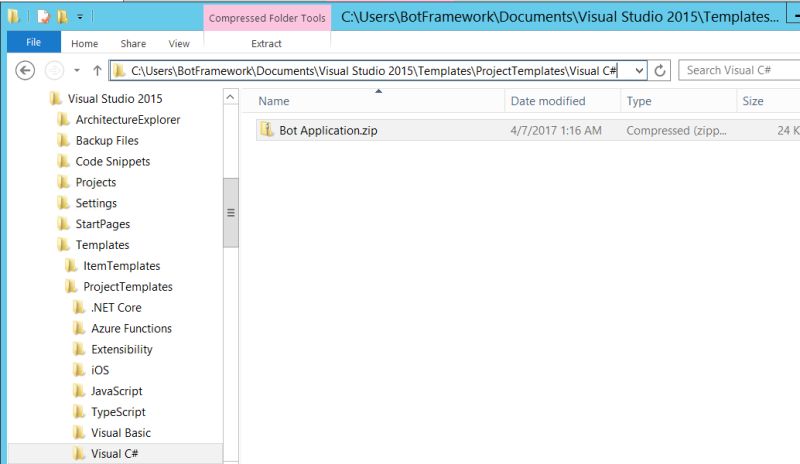Viewport: 800px width, 464px height.
Task: Sort files by Name column
Action: click(x=273, y=101)
